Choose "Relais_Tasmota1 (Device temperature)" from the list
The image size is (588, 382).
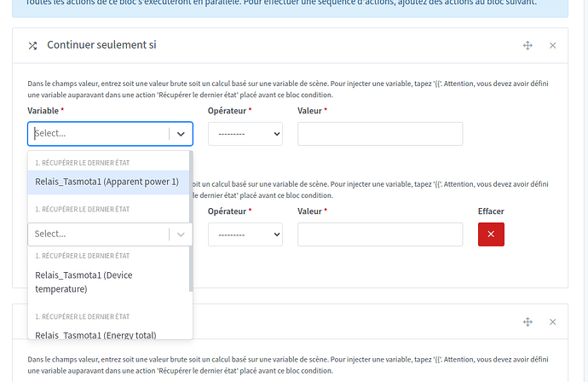(84, 282)
